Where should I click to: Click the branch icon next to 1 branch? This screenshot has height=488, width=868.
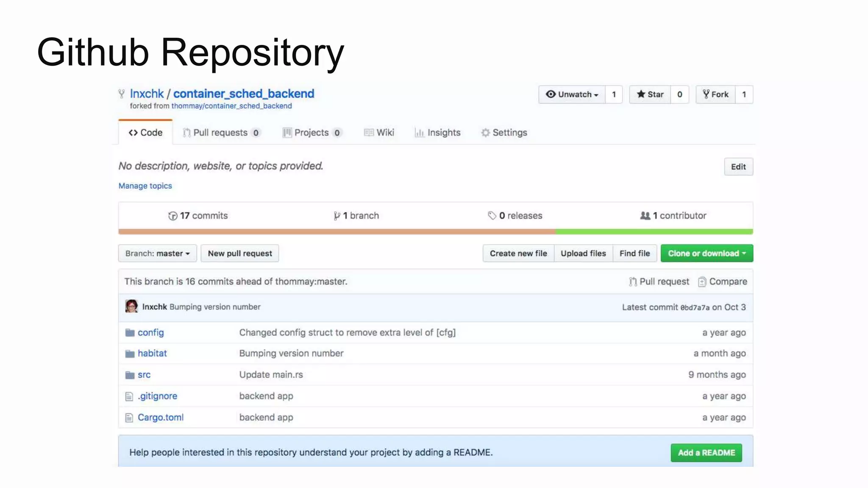point(337,216)
